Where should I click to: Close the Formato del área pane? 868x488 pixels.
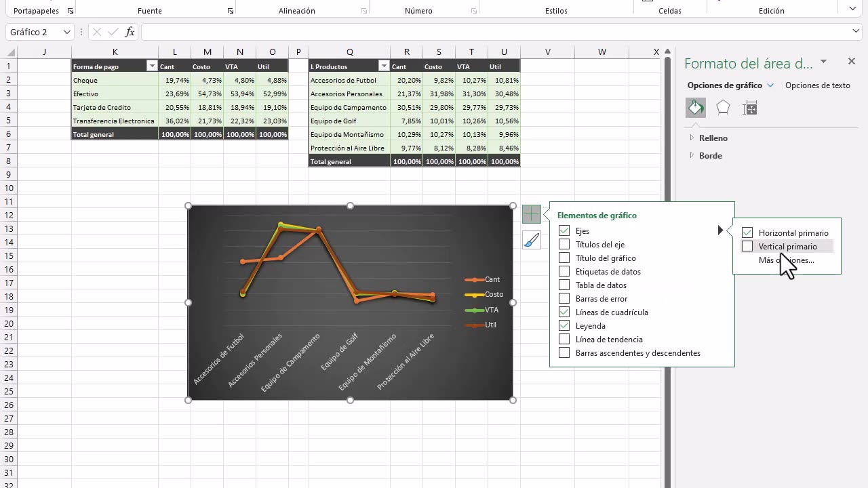click(x=852, y=62)
